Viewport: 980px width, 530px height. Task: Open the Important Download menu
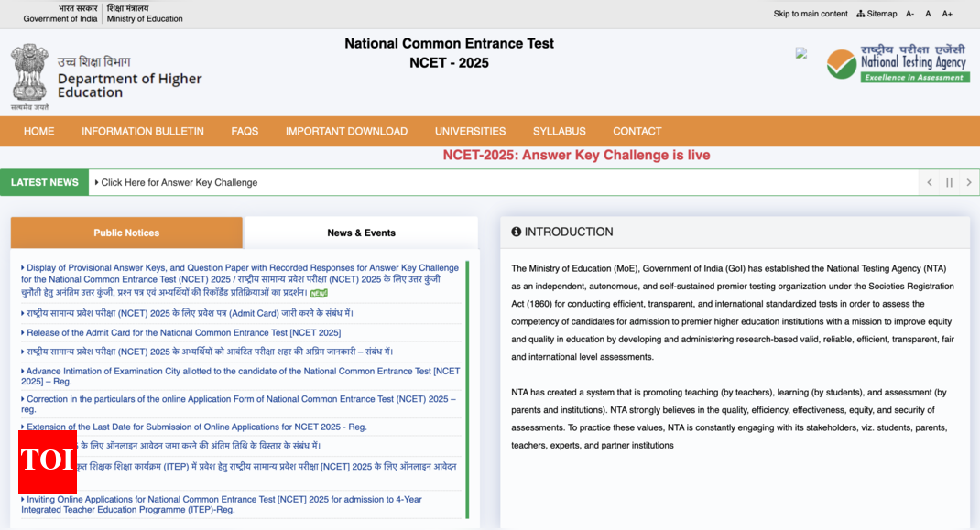click(x=346, y=131)
